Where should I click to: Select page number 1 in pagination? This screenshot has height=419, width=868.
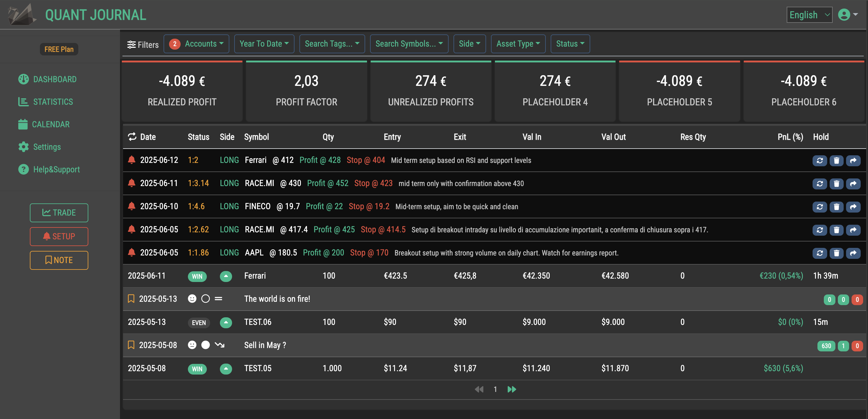(x=495, y=389)
